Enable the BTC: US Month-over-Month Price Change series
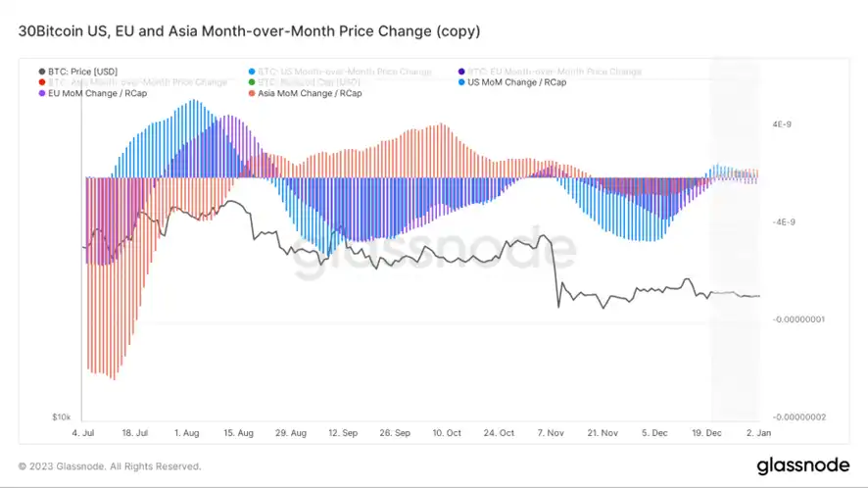The image size is (868, 488). 340,72
